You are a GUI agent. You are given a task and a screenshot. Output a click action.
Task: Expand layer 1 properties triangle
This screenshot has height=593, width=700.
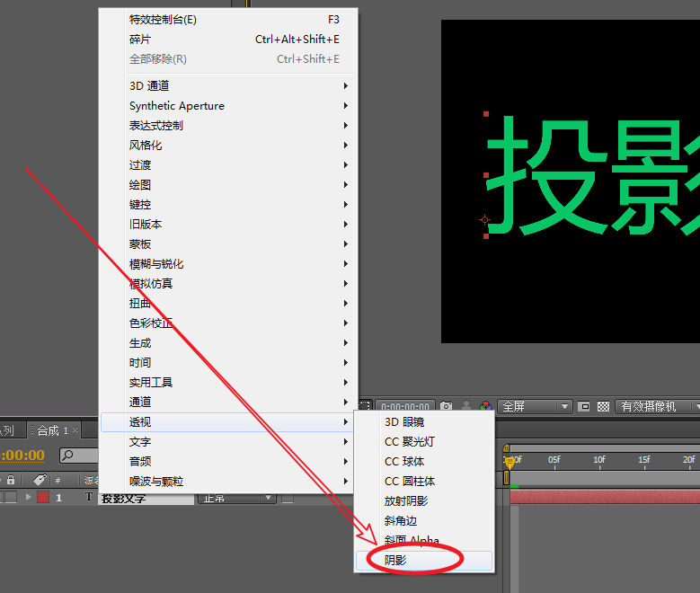[x=28, y=497]
